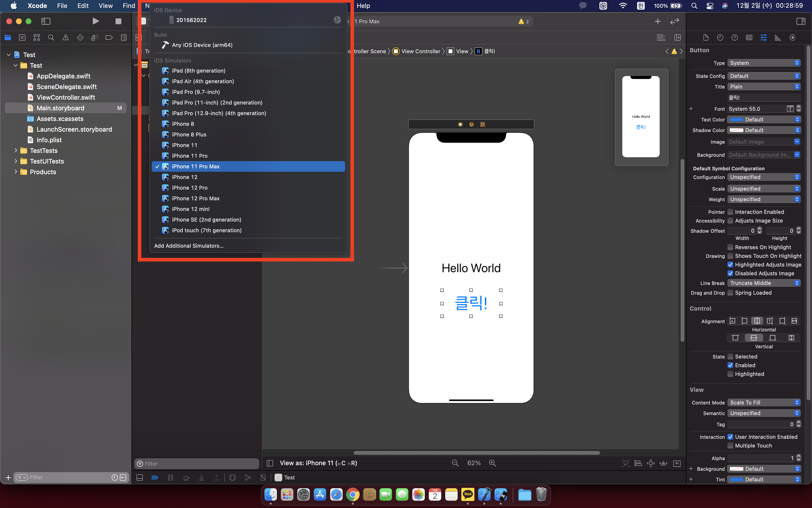Toggle the inspectors panel on the right
This screenshot has height=508, width=812.
(801, 21)
